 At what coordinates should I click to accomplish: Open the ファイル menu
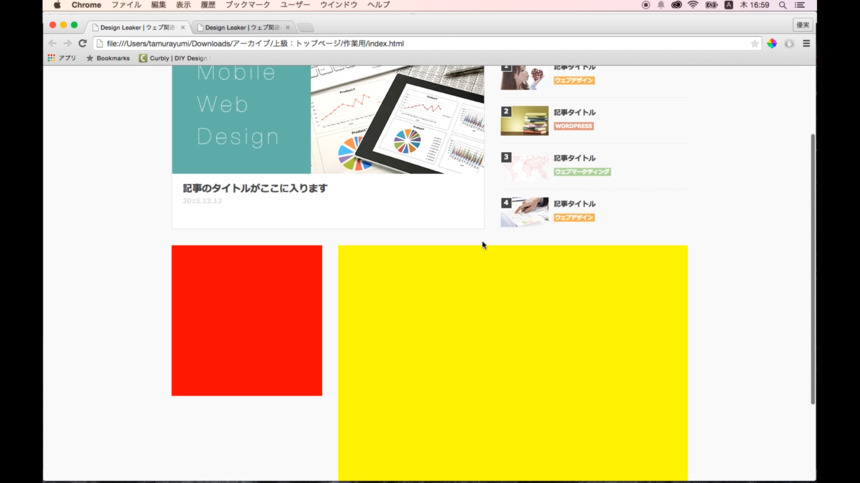tap(126, 5)
